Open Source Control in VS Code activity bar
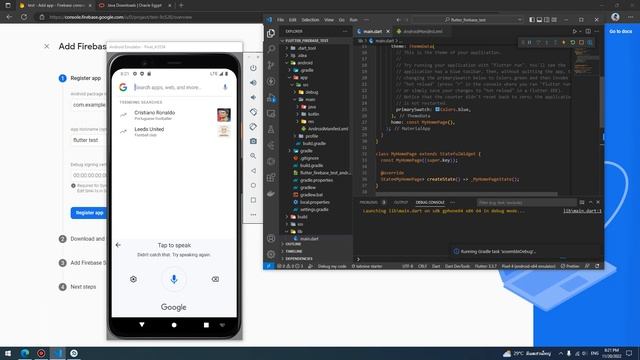 tap(271, 65)
